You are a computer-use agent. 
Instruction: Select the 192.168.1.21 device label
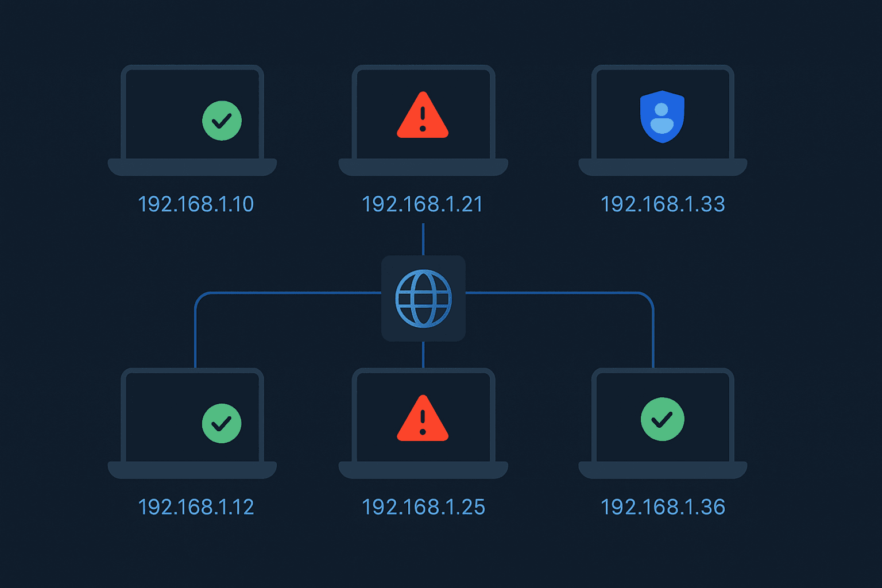(423, 204)
